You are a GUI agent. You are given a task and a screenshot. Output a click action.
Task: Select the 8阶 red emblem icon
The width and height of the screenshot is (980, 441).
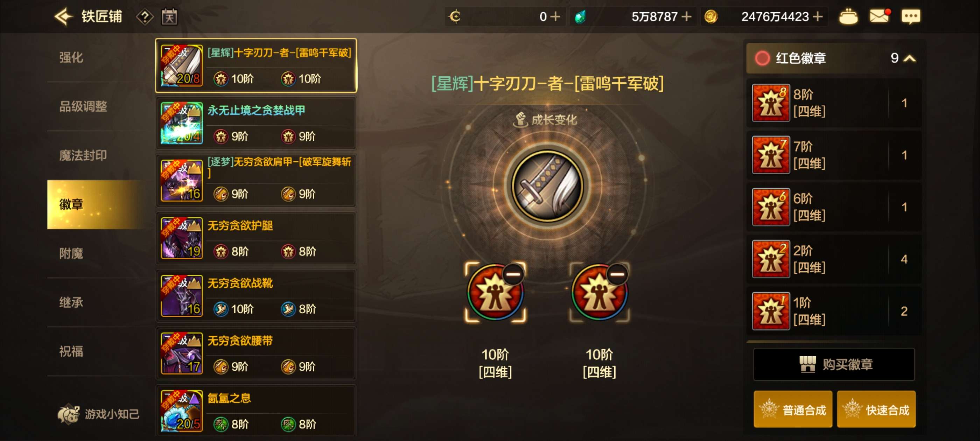click(x=771, y=103)
